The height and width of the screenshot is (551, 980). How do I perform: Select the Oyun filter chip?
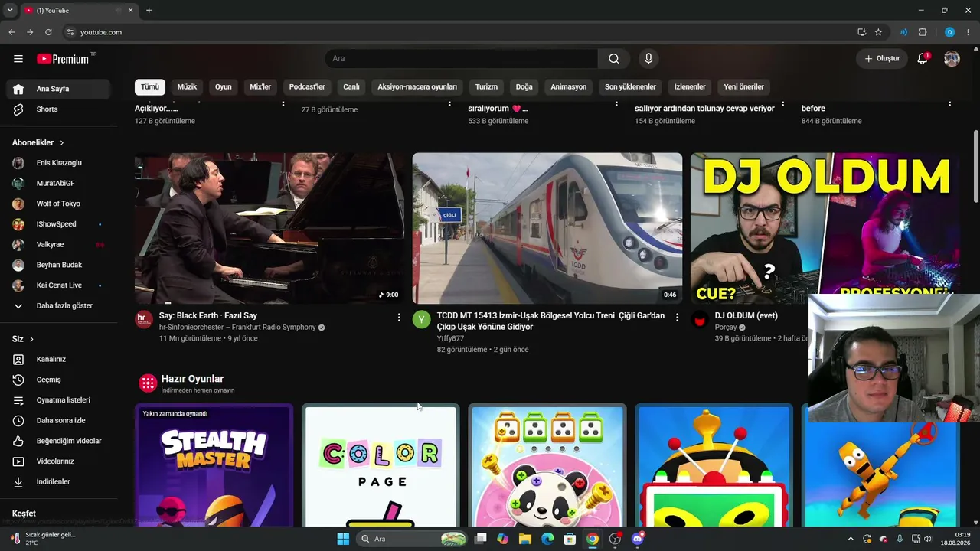tap(224, 87)
